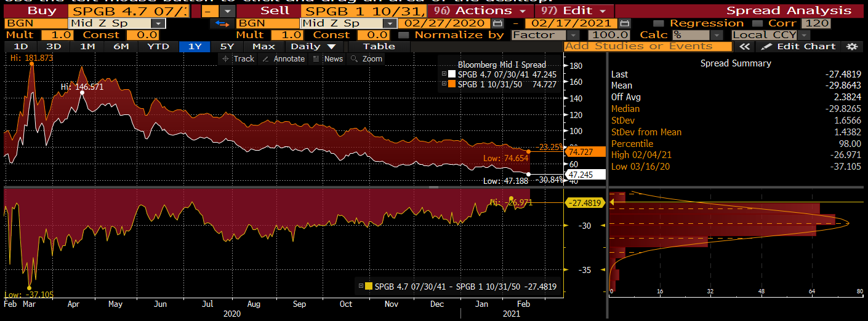Collapse panel with double-chevron icon

click(744, 46)
